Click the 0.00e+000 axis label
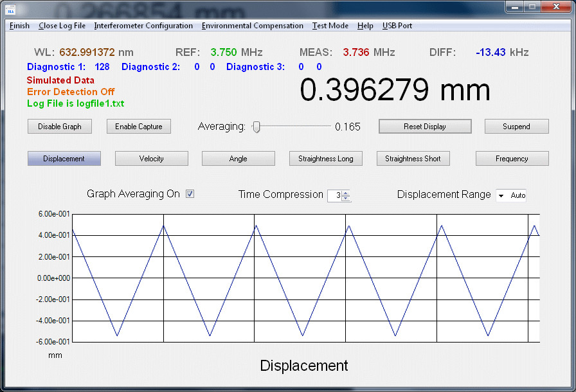This screenshot has width=576, height=392. pyautogui.click(x=53, y=278)
